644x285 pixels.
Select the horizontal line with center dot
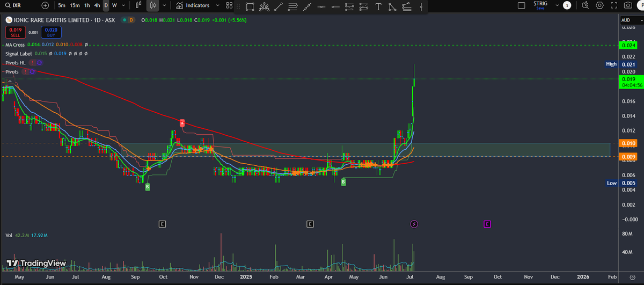click(321, 6)
